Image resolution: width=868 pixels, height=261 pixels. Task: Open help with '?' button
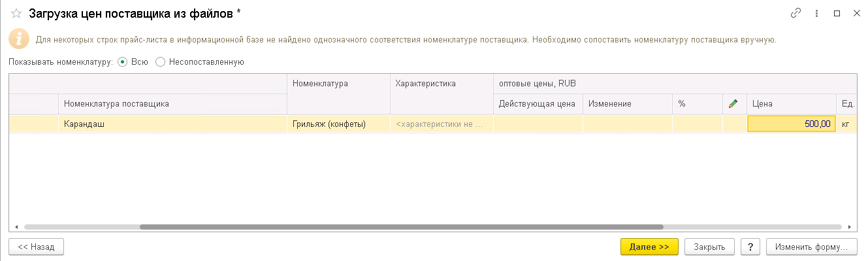[x=750, y=247]
